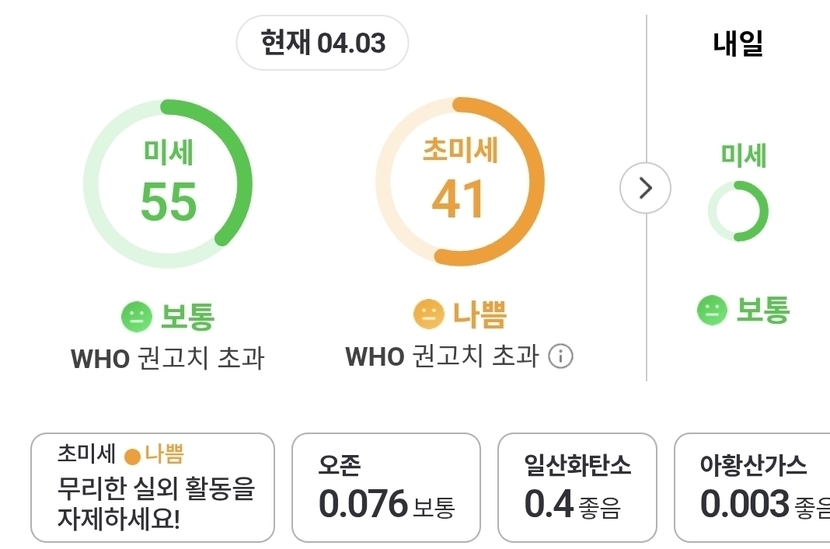Click the green face icon next to 보통 under 미세
The image size is (830, 549).
click(136, 316)
